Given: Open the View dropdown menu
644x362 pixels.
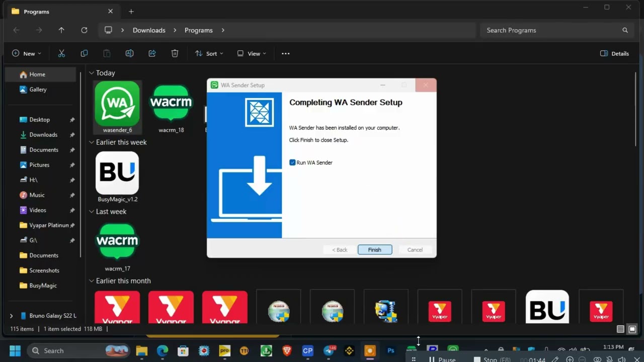Looking at the screenshot, I should tap(252, 53).
